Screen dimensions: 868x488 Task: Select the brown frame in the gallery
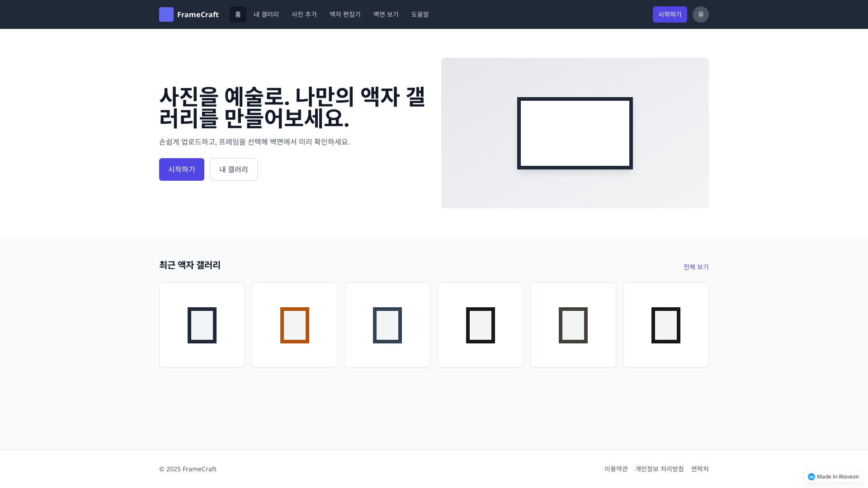click(573, 325)
